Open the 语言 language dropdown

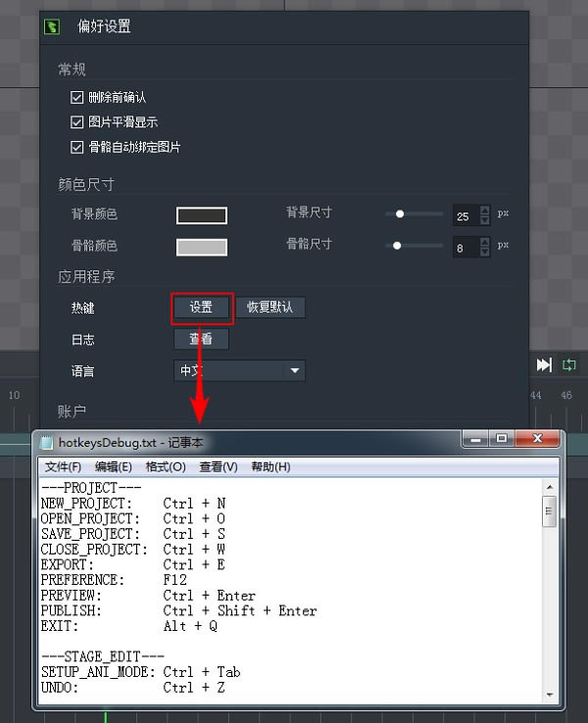tap(294, 370)
